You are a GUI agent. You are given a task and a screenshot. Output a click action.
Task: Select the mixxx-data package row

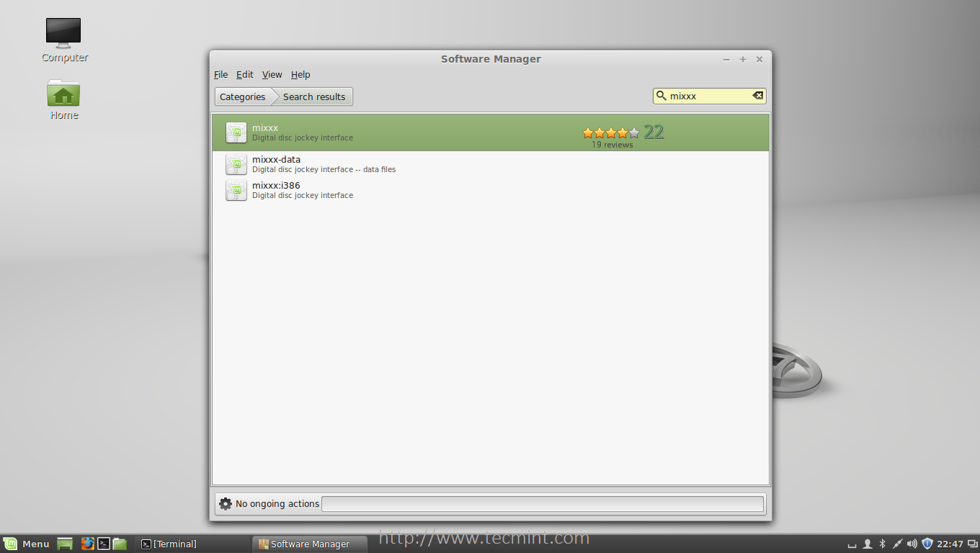click(x=491, y=164)
